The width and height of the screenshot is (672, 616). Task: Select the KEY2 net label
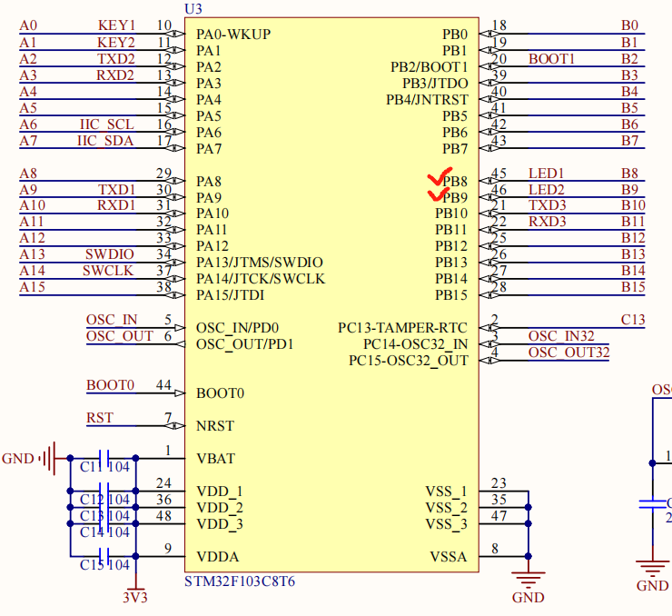116,43
